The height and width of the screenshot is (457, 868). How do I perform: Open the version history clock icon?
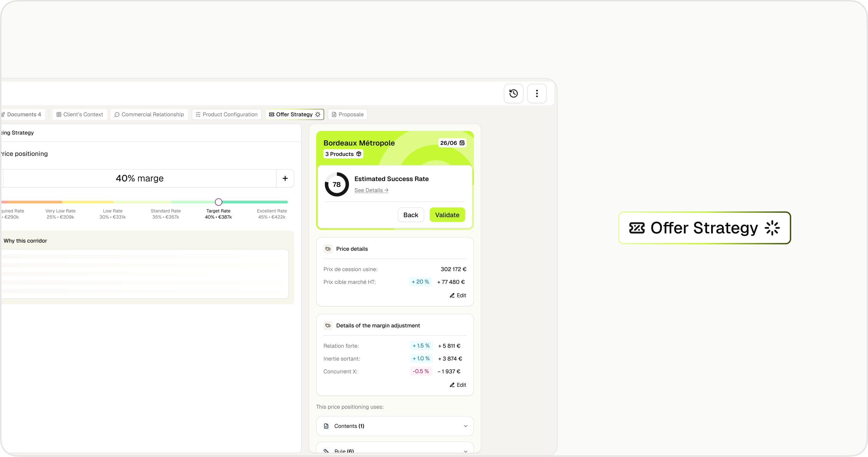[x=513, y=93]
